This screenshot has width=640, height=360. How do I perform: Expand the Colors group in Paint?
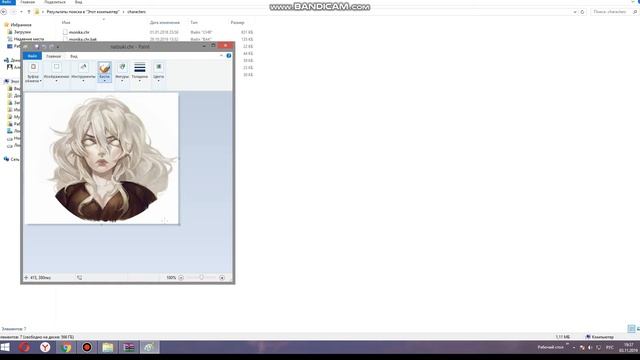pyautogui.click(x=158, y=73)
